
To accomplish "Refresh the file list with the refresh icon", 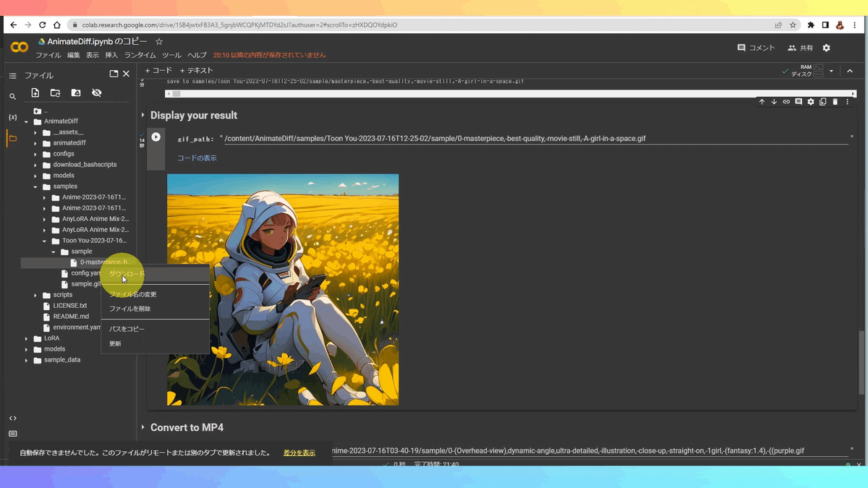I will click(55, 93).
